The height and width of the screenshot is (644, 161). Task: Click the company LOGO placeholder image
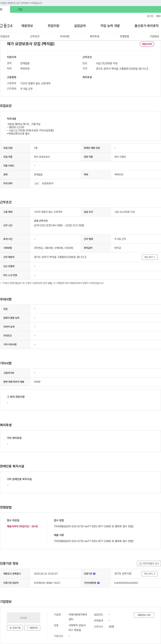pos(23,618)
